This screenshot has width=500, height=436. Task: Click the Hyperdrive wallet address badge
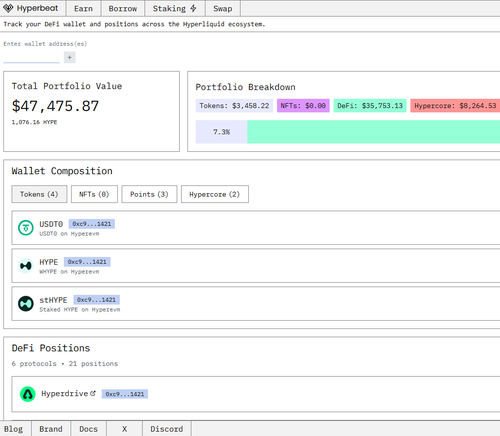(125, 394)
